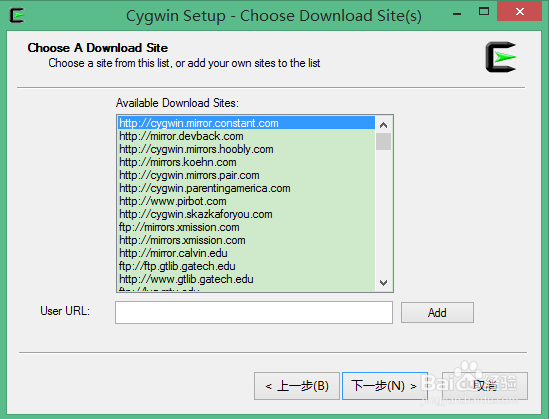This screenshot has width=549, height=419.
Task: Select mirror http://cygwin.skazkaforyou.com
Action: tap(246, 214)
